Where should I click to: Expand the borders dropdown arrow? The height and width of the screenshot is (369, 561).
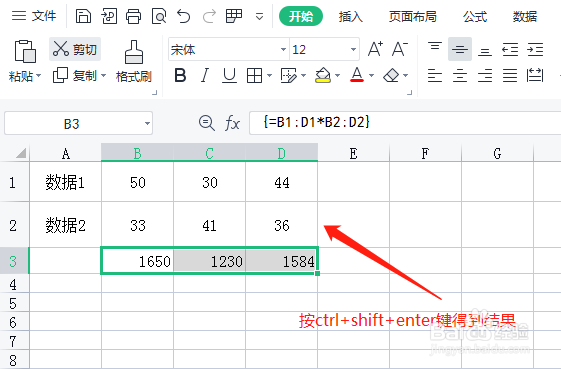click(269, 76)
